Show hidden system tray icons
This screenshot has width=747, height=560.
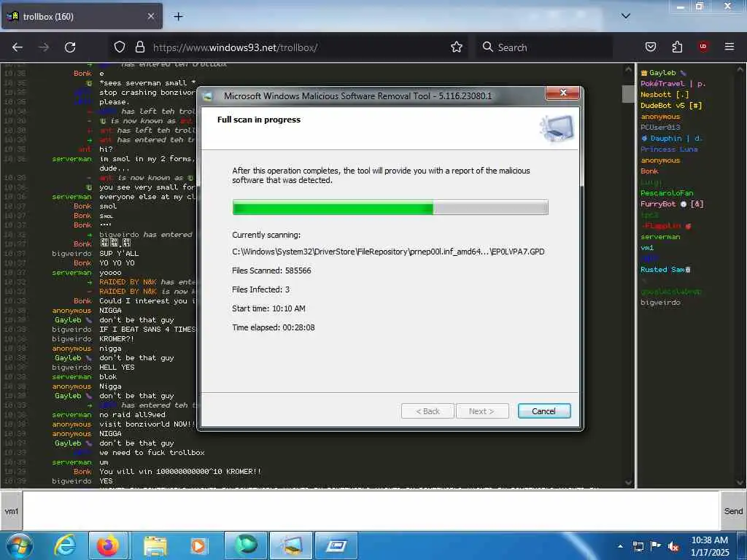[x=620, y=546]
